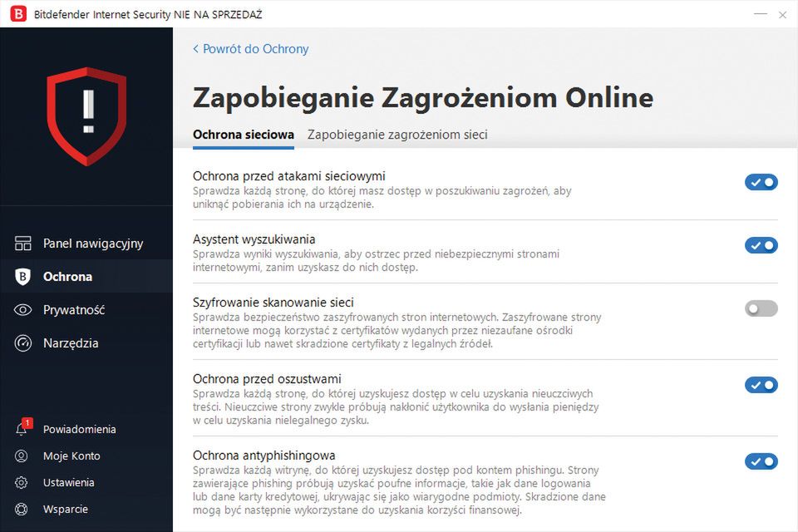Disable the Ochrona antyphishingowa toggle
Screen dimensions: 798x532
(x=761, y=460)
